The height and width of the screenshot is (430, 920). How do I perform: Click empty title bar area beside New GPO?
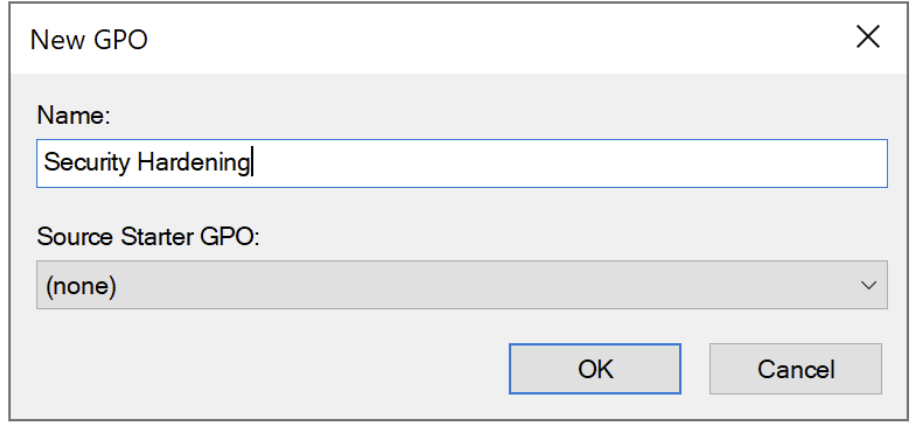click(x=450, y=40)
